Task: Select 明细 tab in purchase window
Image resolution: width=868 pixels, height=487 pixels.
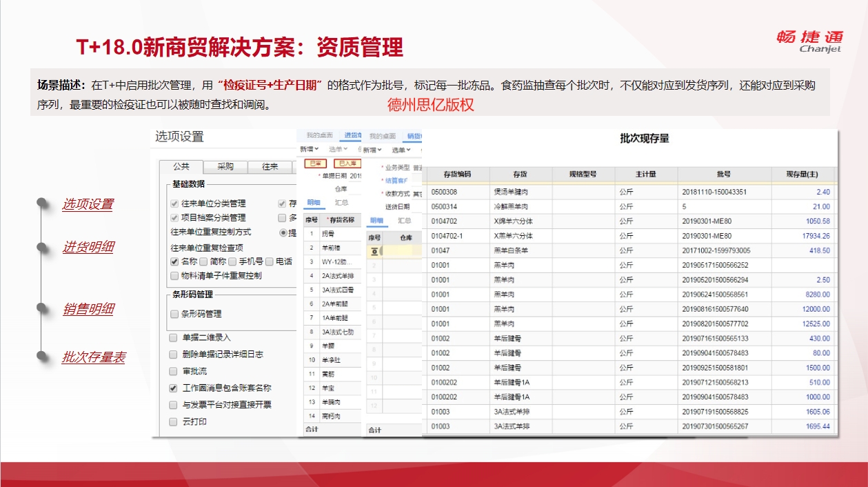Action: [x=314, y=203]
